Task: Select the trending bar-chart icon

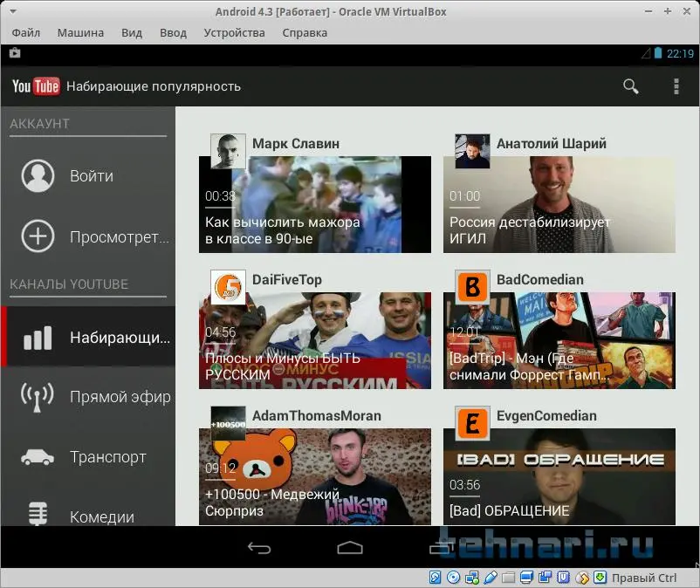Action: (38, 338)
